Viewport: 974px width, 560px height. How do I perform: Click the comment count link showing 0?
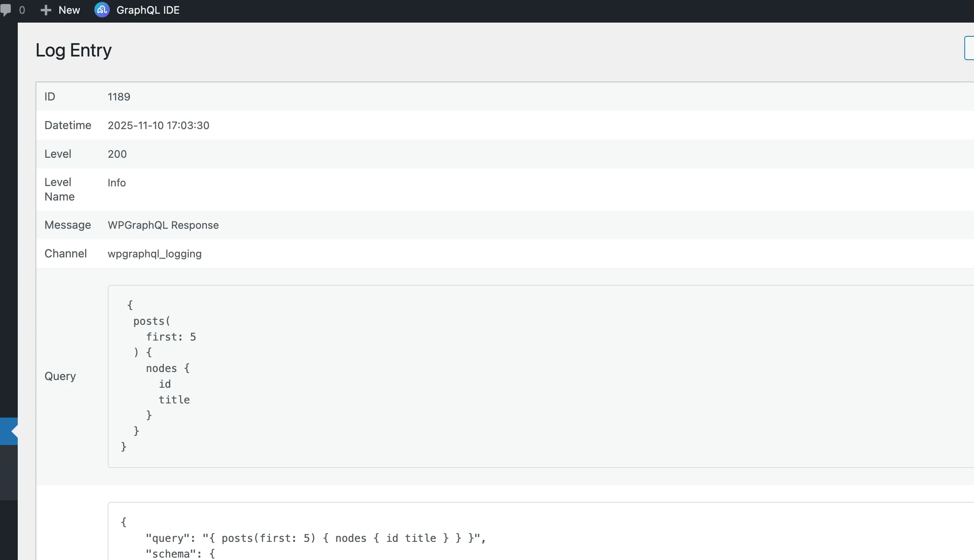click(22, 10)
